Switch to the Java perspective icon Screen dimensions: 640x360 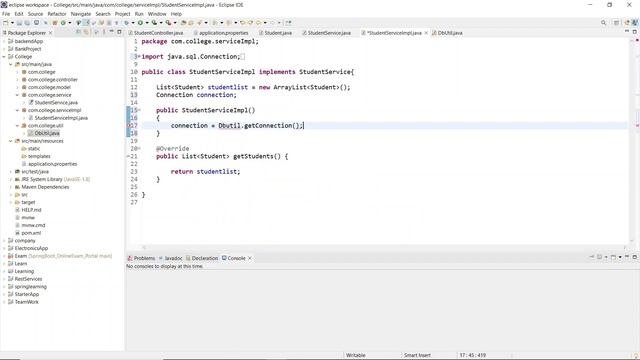pos(635,23)
